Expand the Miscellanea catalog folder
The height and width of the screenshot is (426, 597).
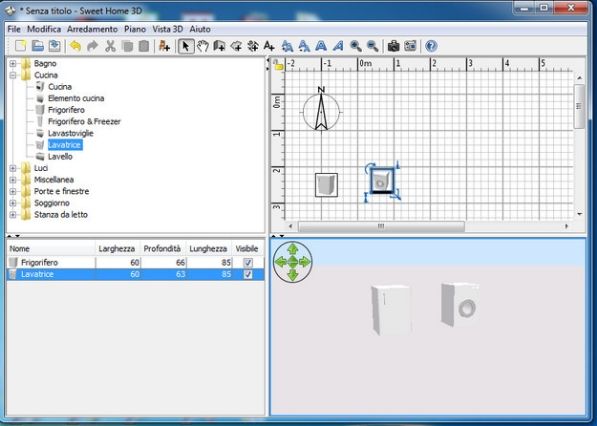pos(13,180)
